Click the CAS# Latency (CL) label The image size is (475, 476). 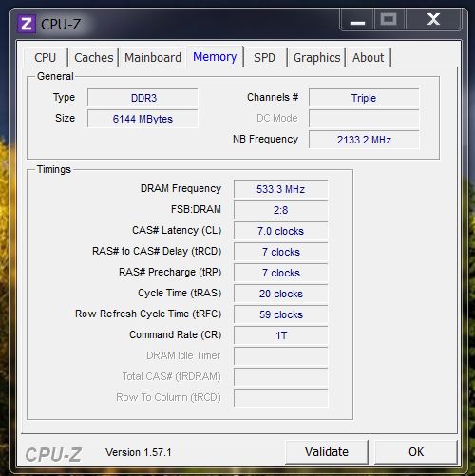click(x=177, y=230)
